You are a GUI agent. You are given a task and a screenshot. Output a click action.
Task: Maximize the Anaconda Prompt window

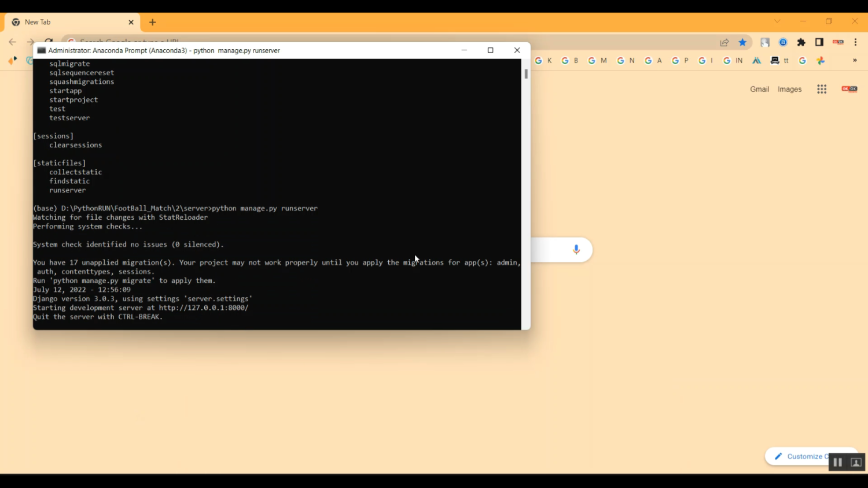[490, 50]
